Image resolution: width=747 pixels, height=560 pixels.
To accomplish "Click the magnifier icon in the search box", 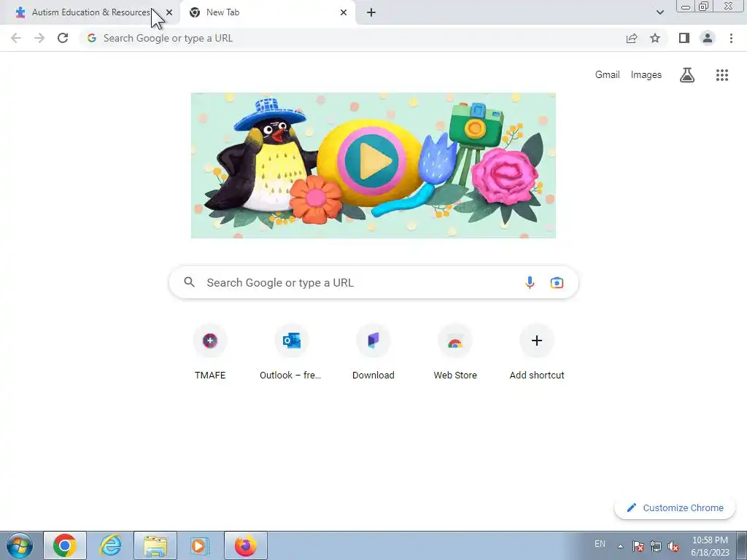I will coord(190,282).
